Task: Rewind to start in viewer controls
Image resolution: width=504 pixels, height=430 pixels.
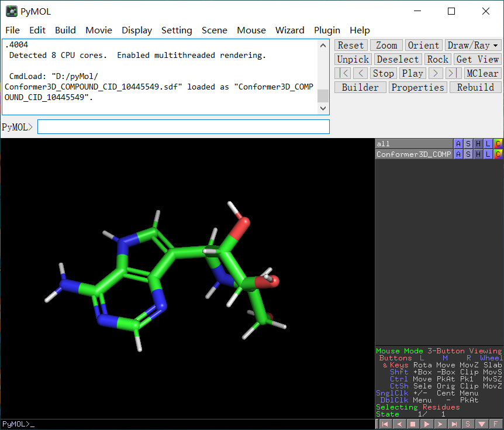Action: 385,424
